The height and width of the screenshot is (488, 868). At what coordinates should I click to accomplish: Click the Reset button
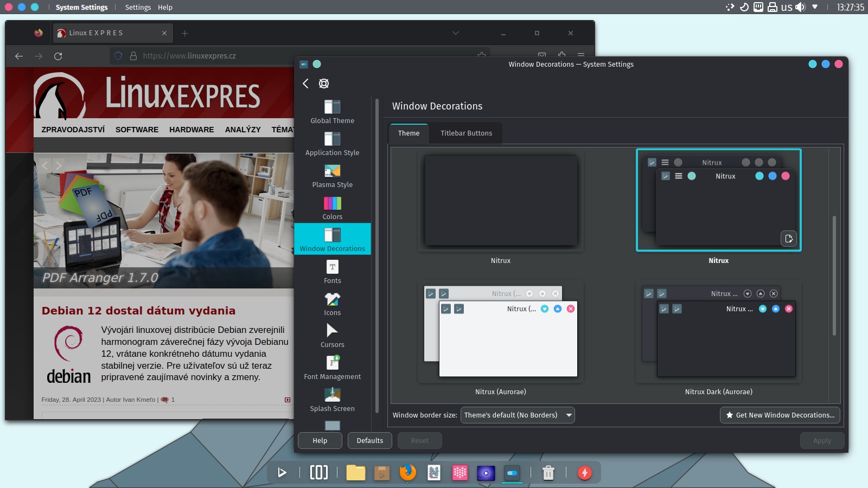(x=420, y=440)
